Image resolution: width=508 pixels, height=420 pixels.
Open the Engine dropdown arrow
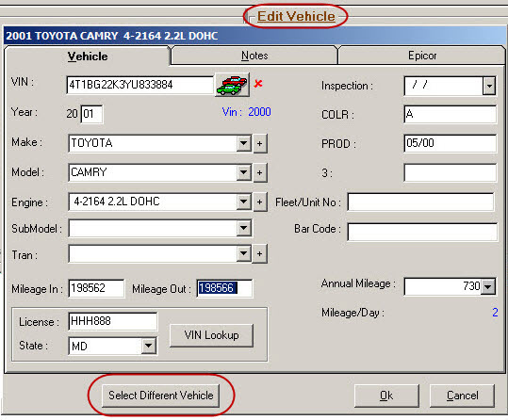243,202
